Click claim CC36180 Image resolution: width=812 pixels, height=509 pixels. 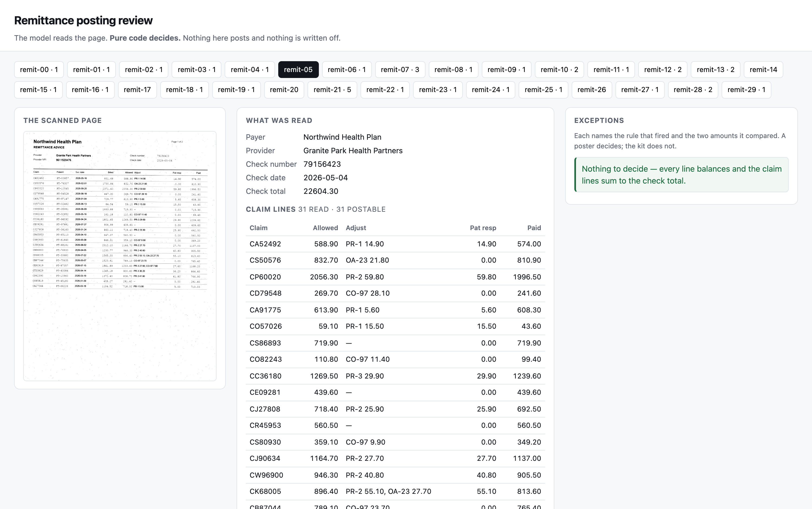pyautogui.click(x=266, y=376)
